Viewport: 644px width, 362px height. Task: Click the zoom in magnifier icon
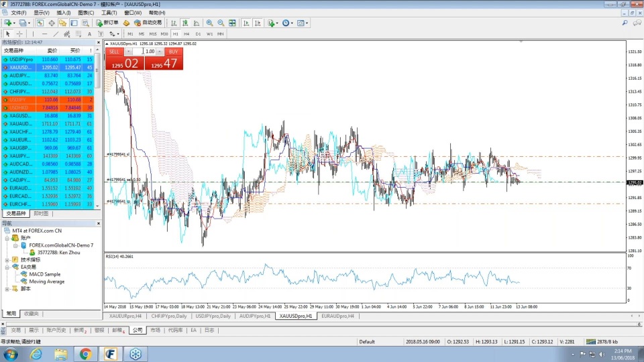click(209, 23)
